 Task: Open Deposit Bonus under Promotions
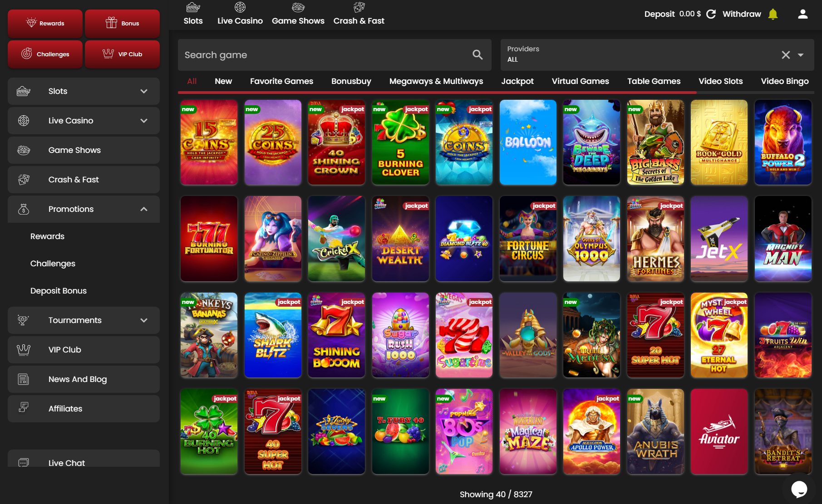[59, 291]
